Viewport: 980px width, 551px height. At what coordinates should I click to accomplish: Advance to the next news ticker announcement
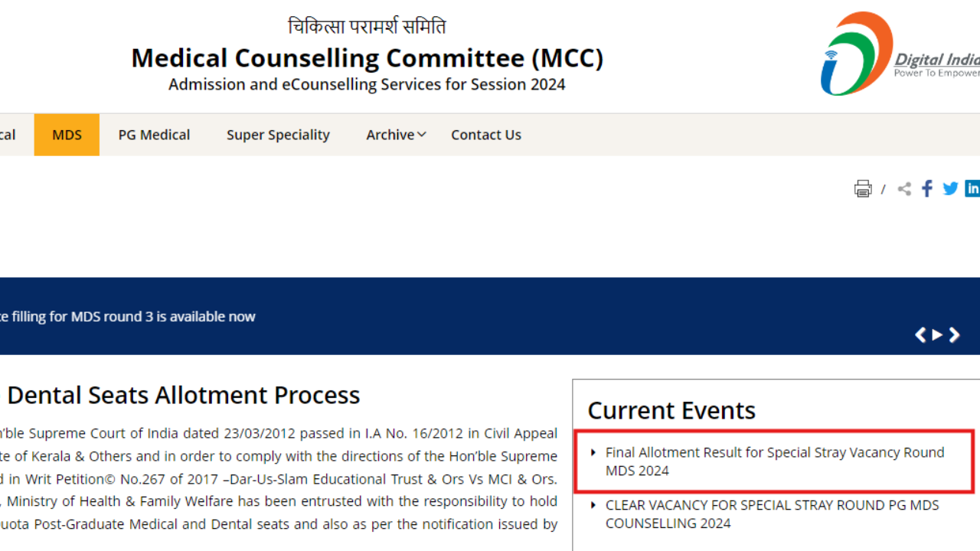point(954,335)
